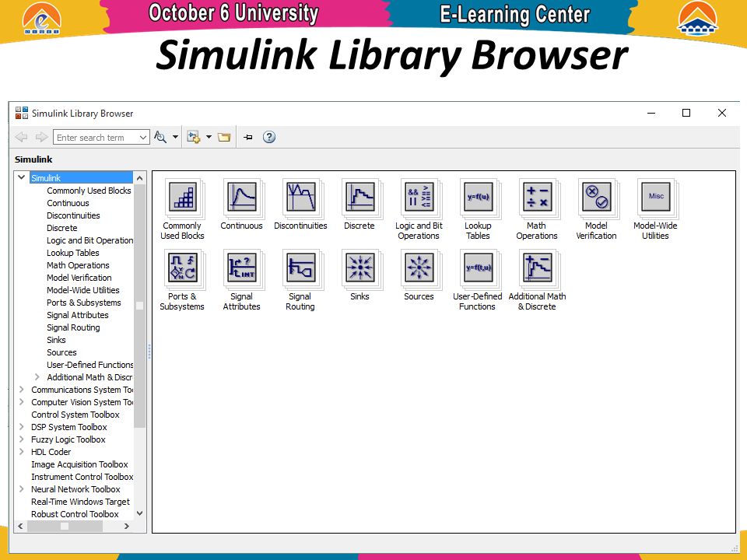Expand the HDL Coder node
The width and height of the screenshot is (747, 560).
click(x=22, y=451)
